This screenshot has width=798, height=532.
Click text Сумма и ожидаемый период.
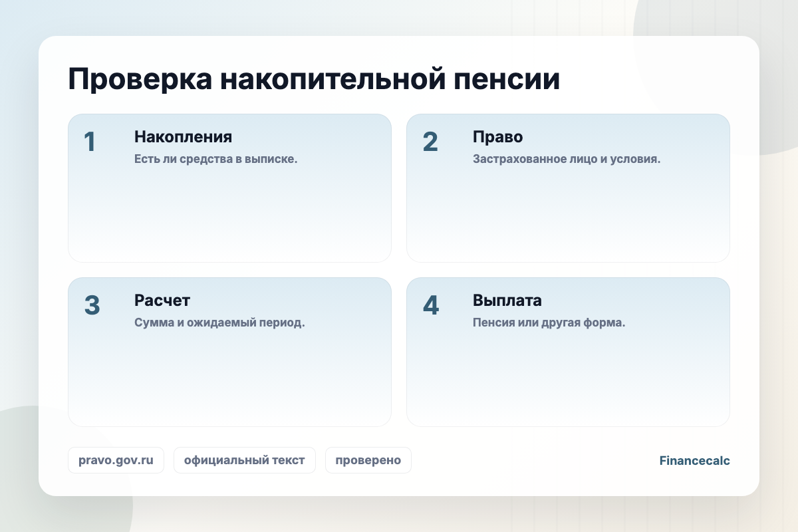click(x=219, y=323)
